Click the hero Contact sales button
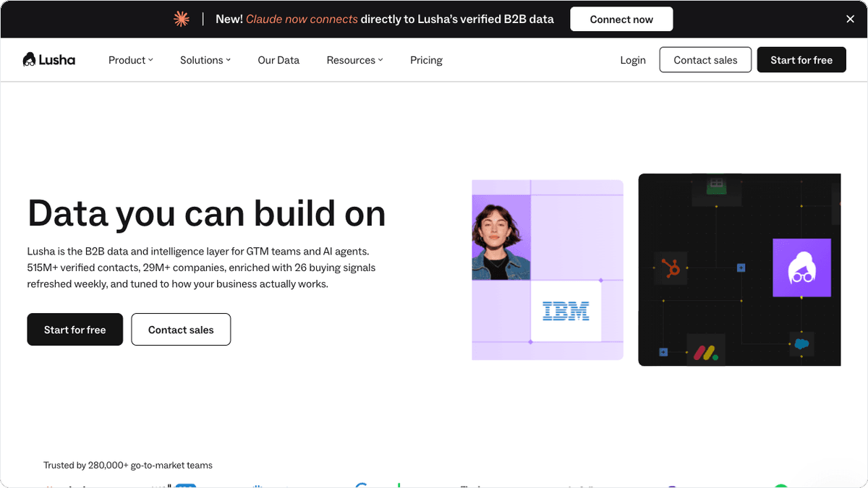The image size is (868, 488). pyautogui.click(x=181, y=330)
